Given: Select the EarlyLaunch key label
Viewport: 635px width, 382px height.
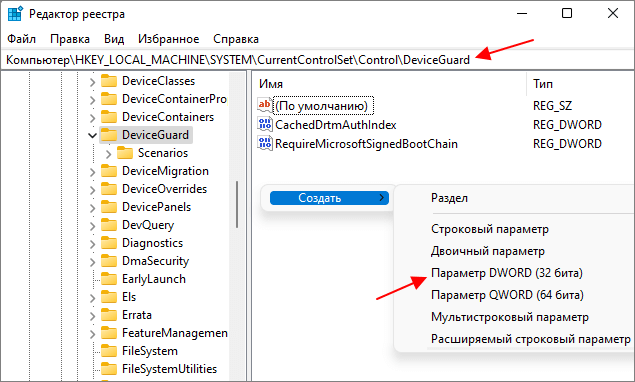Looking at the screenshot, I should pyautogui.click(x=154, y=279).
